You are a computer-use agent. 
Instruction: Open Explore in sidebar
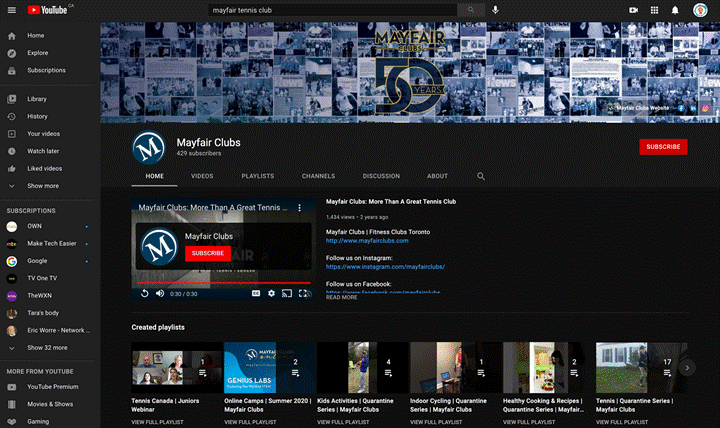point(48,53)
